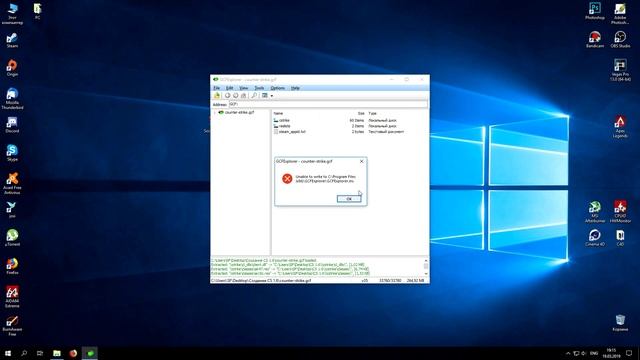Select the uTorrent desktop shortcut

[x=12, y=237]
